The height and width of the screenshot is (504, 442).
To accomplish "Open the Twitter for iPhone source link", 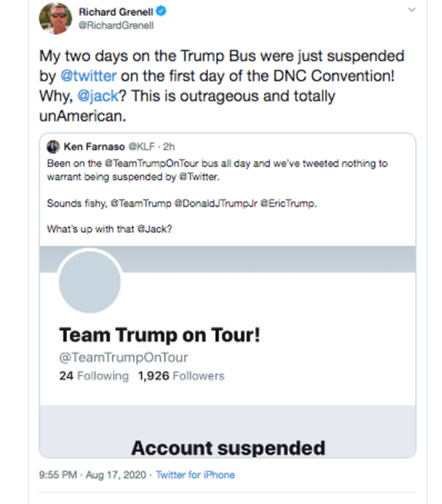I will pyautogui.click(x=195, y=475).
